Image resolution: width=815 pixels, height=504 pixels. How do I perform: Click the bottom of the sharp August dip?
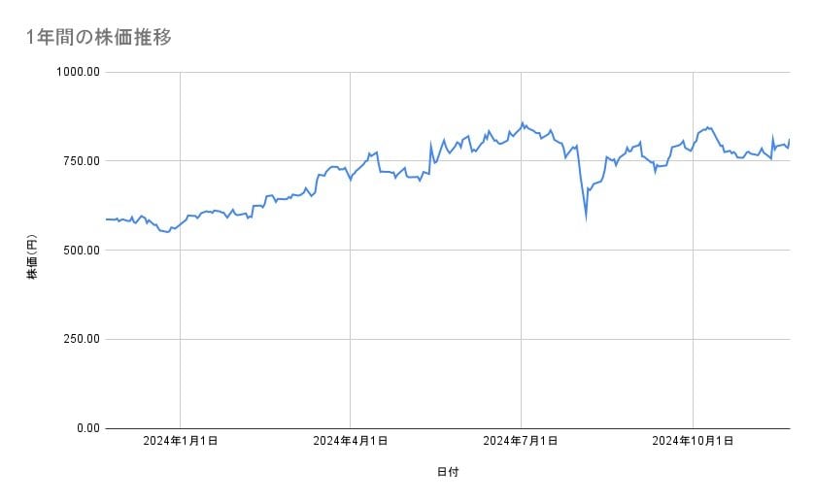(x=586, y=218)
